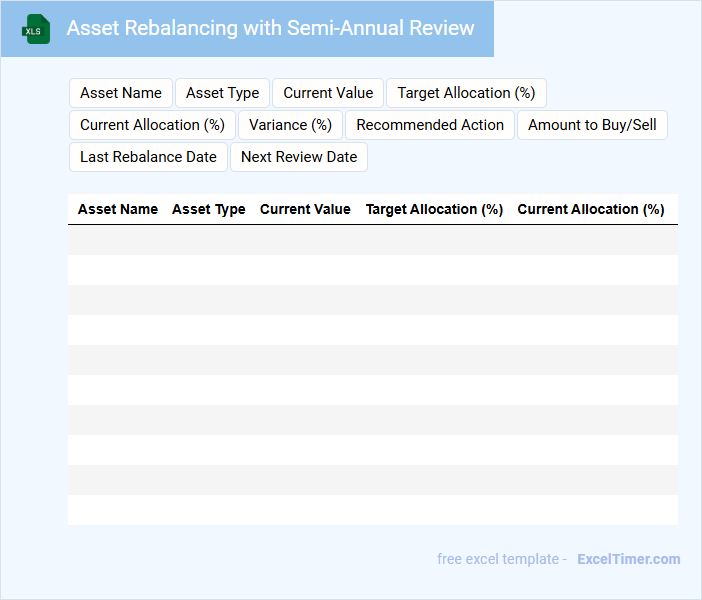702x600 pixels.
Task: Click the first empty table row
Action: point(372,240)
